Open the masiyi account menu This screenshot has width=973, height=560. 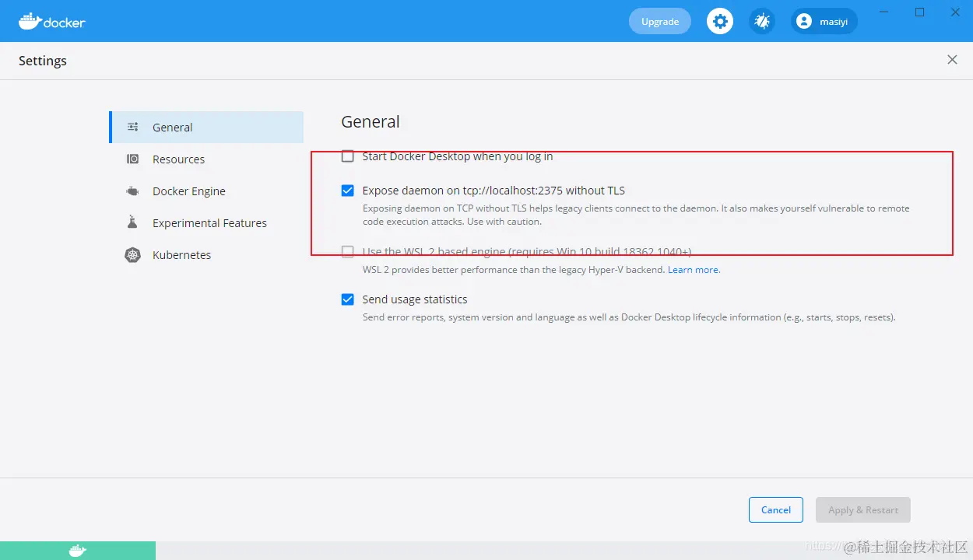point(824,22)
